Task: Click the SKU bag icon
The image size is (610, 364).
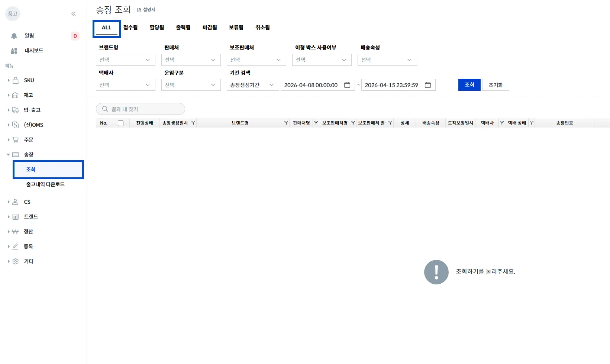Action: pos(15,80)
